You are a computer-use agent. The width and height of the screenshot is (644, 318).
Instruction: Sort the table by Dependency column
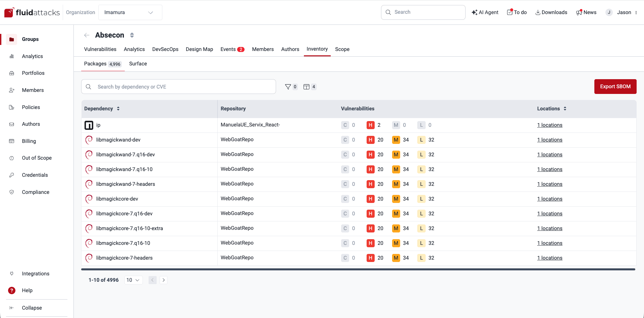pos(118,108)
